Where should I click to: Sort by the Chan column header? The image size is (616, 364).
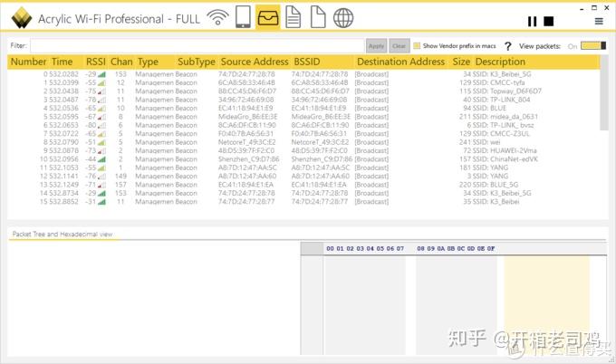click(x=121, y=62)
